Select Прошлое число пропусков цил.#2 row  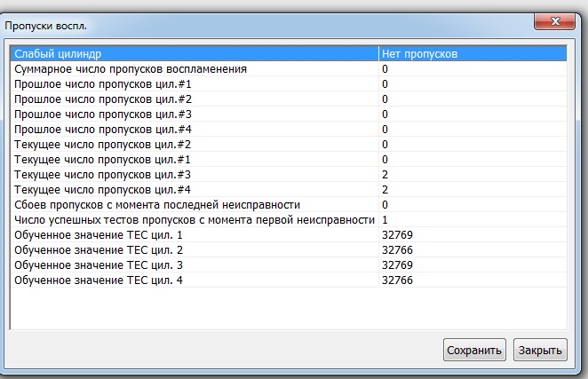click(x=289, y=99)
